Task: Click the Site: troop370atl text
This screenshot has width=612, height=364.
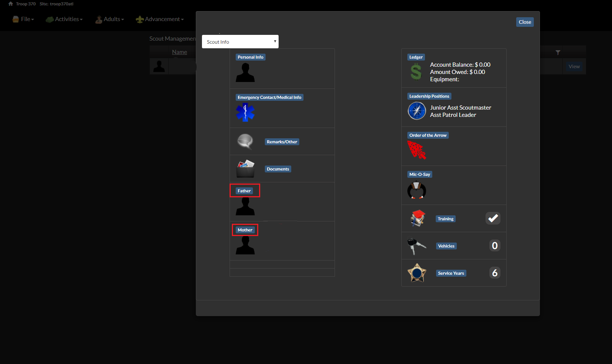Action: coord(56,4)
